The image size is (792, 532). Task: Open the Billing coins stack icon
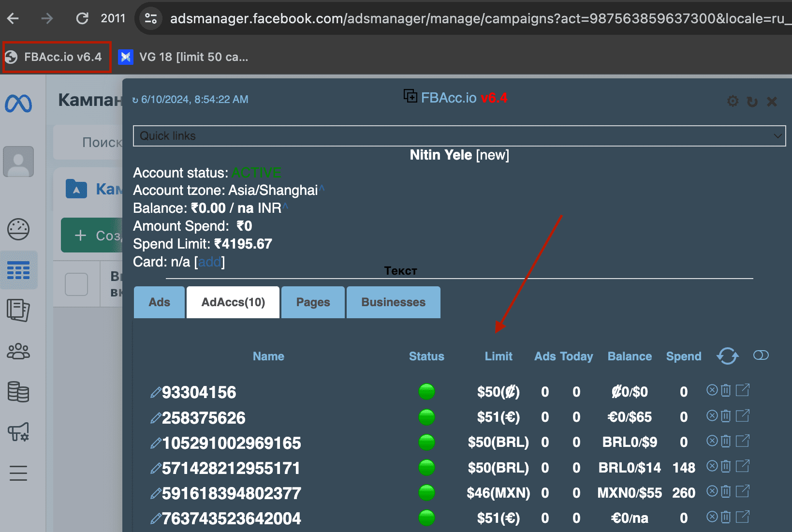point(18,392)
